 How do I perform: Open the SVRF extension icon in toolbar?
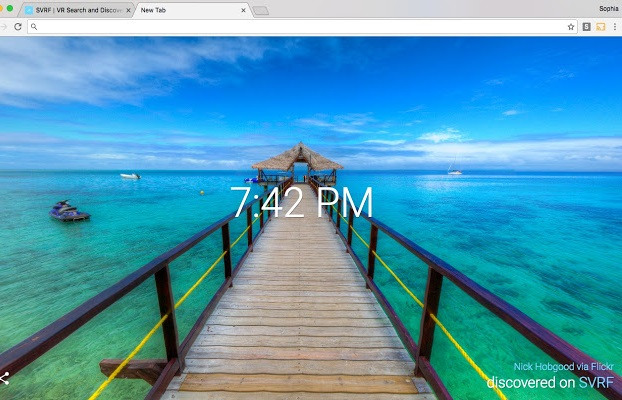(587, 27)
